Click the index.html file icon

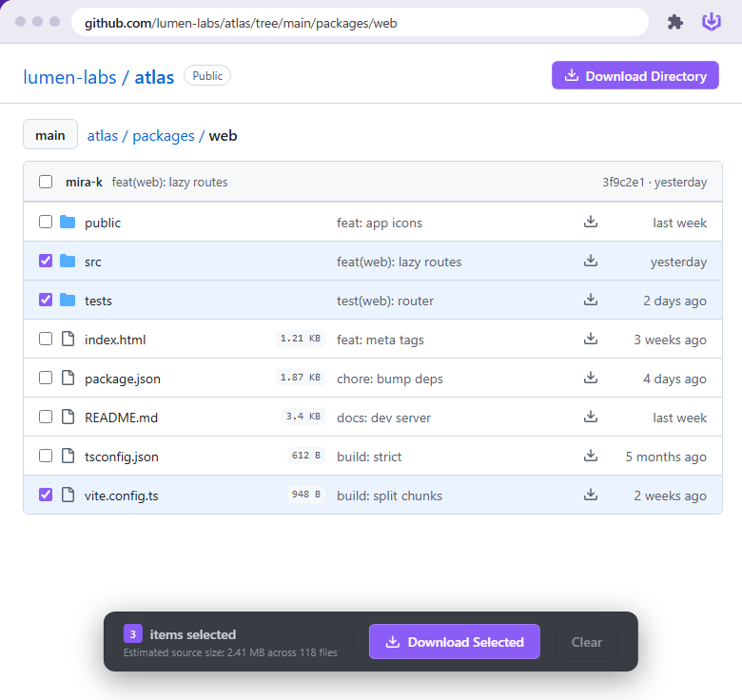(68, 339)
